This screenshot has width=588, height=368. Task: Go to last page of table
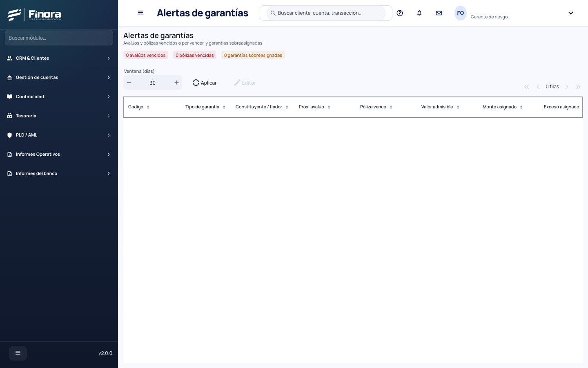578,87
